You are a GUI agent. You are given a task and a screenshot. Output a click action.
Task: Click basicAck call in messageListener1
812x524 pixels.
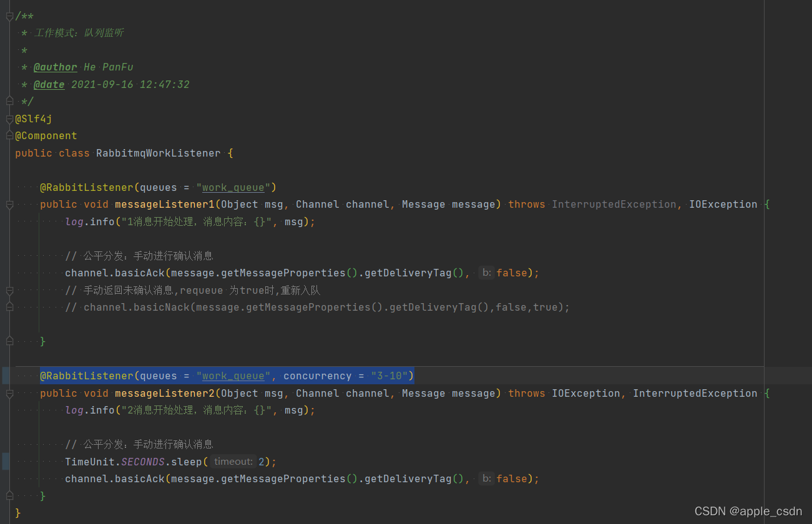pos(140,273)
